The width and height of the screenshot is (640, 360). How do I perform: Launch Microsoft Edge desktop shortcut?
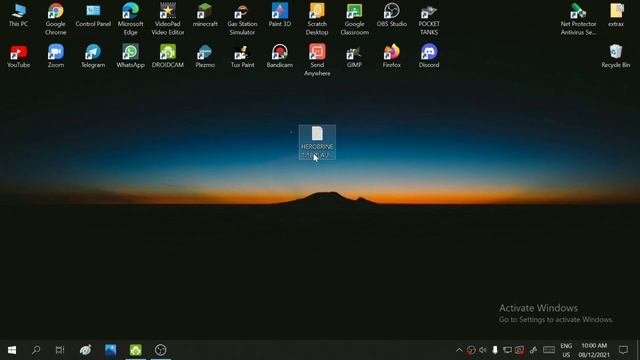pos(130,19)
